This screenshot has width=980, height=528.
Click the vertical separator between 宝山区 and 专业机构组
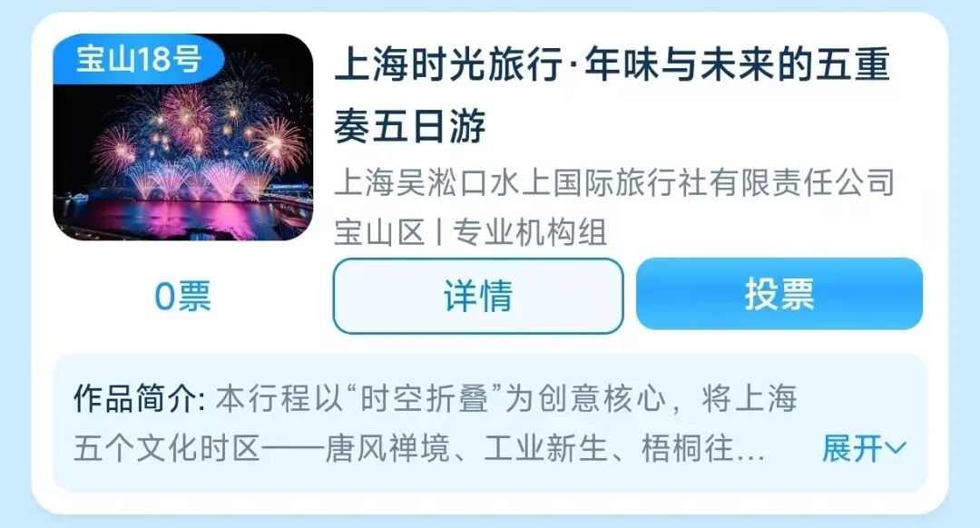438,232
